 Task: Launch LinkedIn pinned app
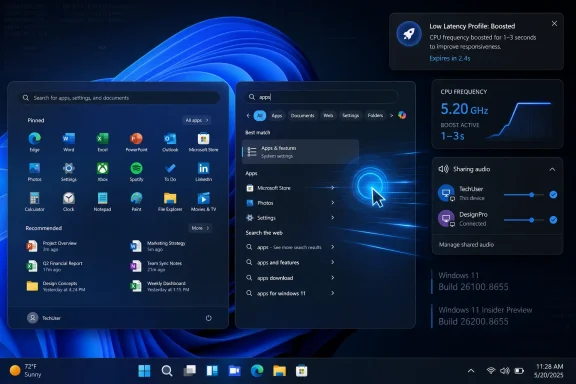(x=204, y=168)
